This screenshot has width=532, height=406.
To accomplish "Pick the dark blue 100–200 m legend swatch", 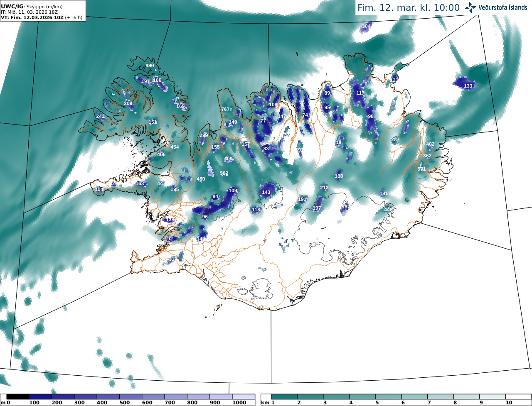I will click(40, 397).
